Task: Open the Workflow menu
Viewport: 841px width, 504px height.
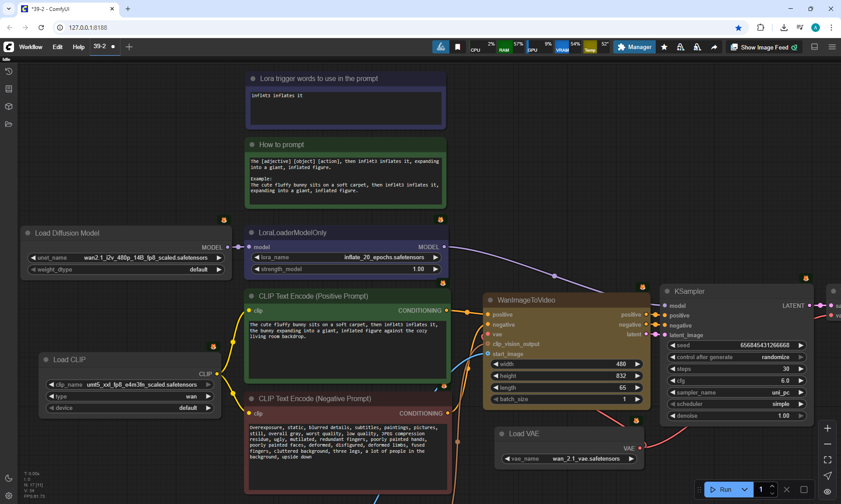Action: click(x=31, y=47)
